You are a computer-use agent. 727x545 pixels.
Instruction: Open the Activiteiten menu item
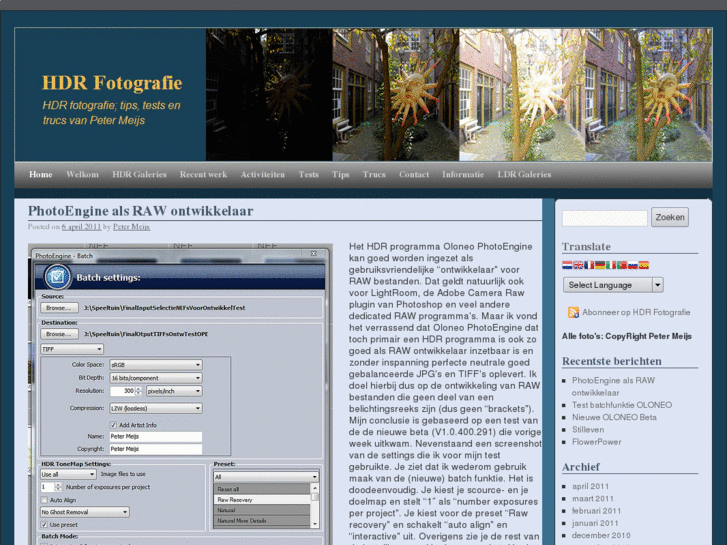pos(262,174)
